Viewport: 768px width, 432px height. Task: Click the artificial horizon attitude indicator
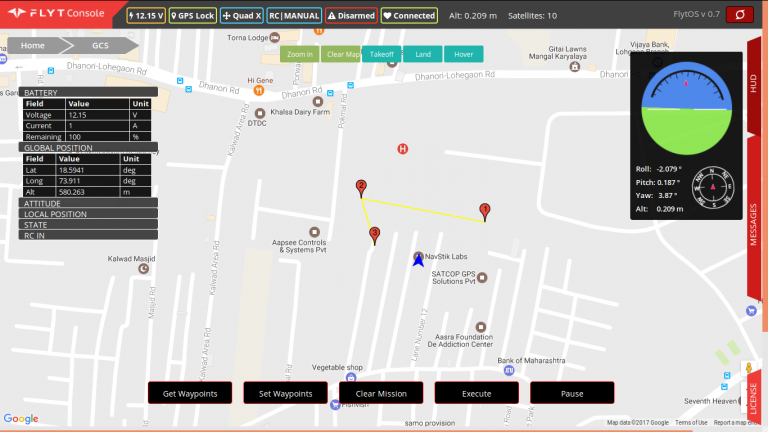coord(687,108)
